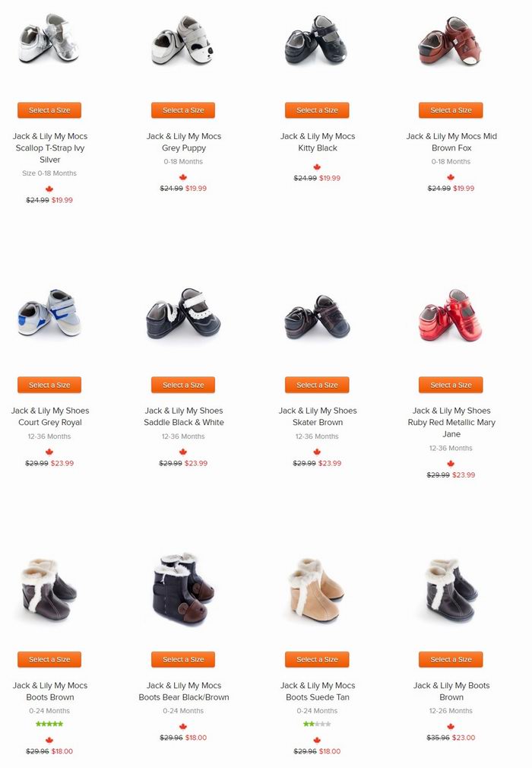Click maple leaf icon under Ruby Red Mary Jane
The image size is (532, 768).
[x=451, y=463]
